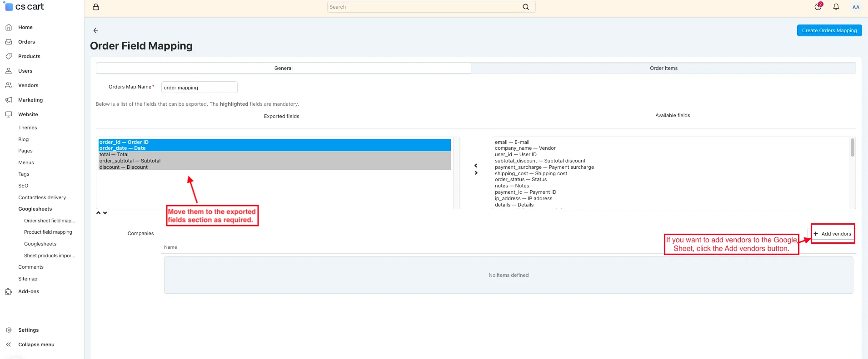Viewport: 868px width, 359px height.
Task: Click the Orders Map Name input
Action: tap(200, 87)
